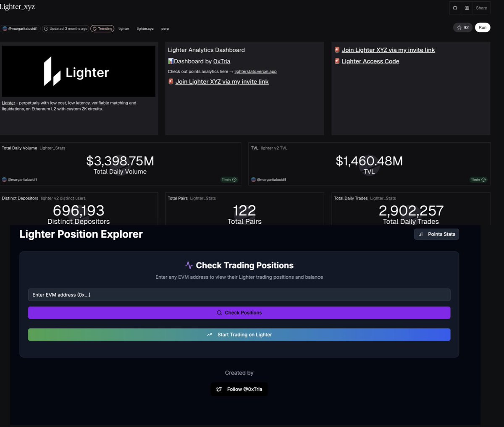The height and width of the screenshot is (427, 504).
Task: Click the 2,902,257 Total Daily Trades value
Action: click(x=411, y=210)
